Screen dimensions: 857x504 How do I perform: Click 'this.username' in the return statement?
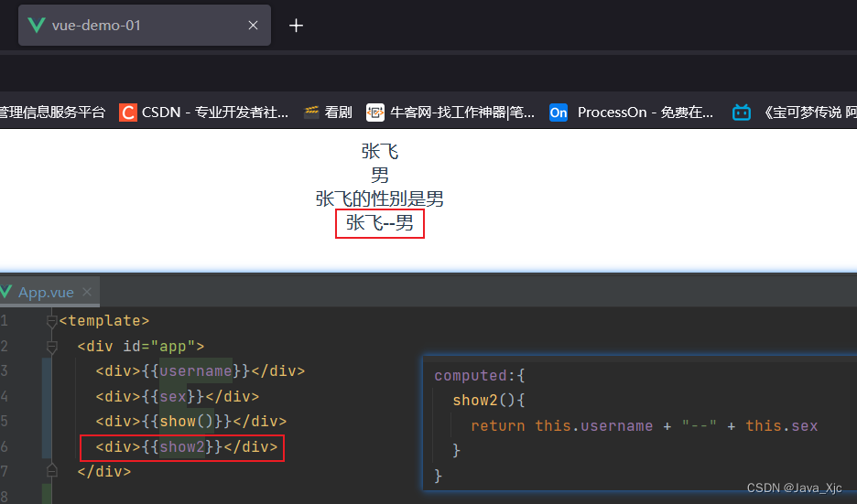pyautogui.click(x=593, y=426)
